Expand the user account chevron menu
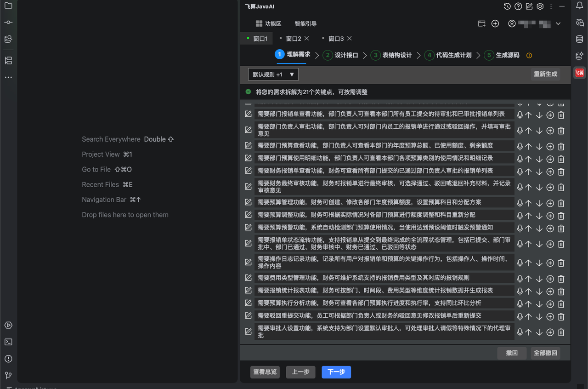Image resolution: width=588 pixels, height=389 pixels. click(x=559, y=23)
